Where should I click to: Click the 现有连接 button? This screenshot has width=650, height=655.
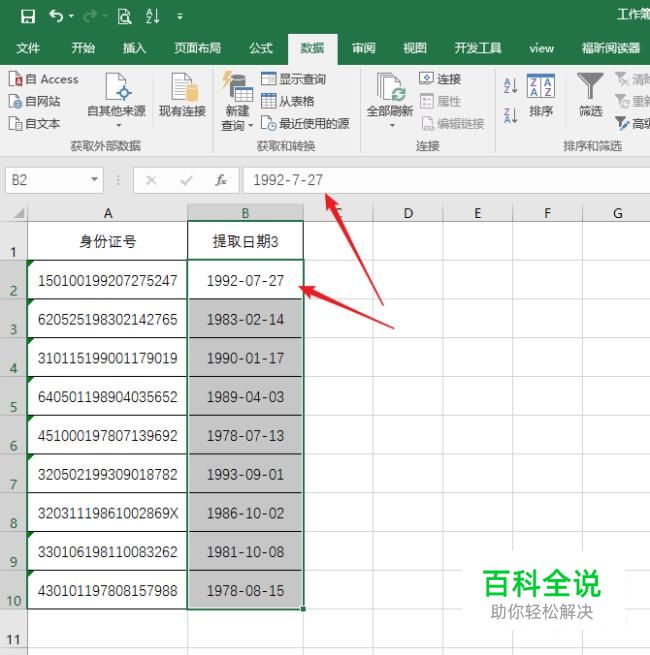(x=183, y=95)
